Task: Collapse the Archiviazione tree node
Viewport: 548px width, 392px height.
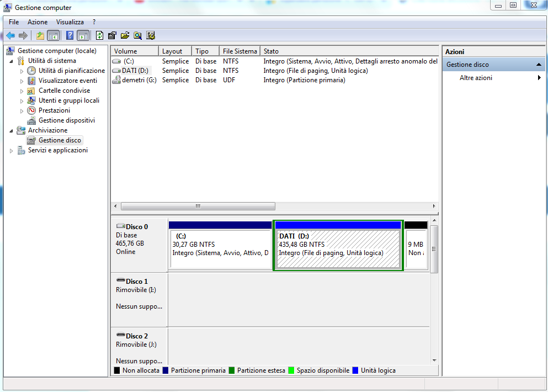Action: click(12, 130)
